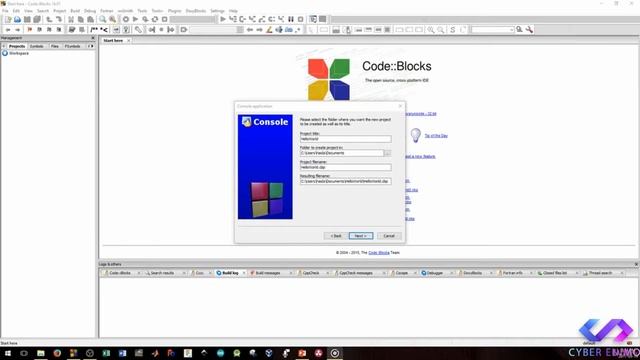This screenshot has width=640, height=360.
Task: Open the build target dropdown
Action: click(x=193, y=19)
